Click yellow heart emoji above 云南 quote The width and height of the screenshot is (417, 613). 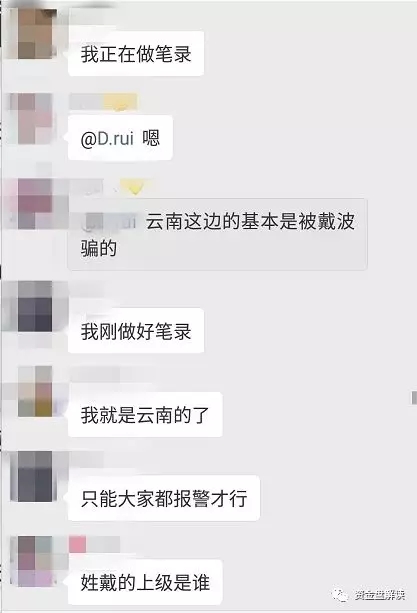135,187
